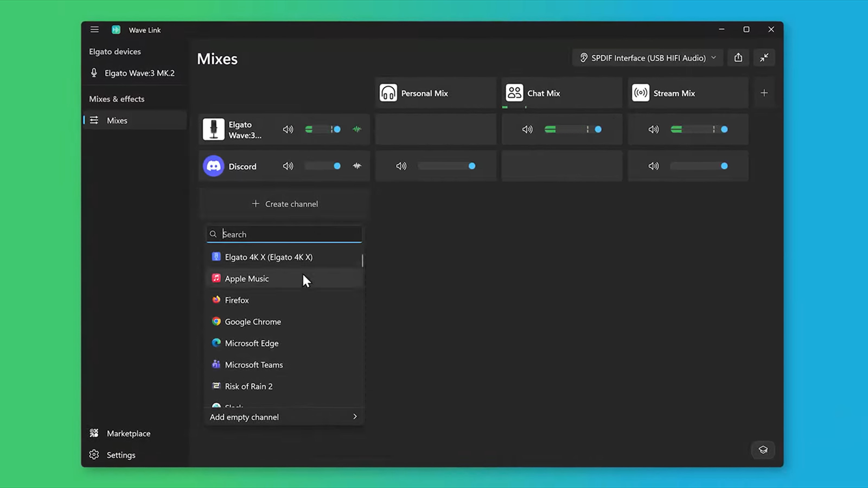
Task: Click the learning hub icon at bottom right
Action: [763, 450]
